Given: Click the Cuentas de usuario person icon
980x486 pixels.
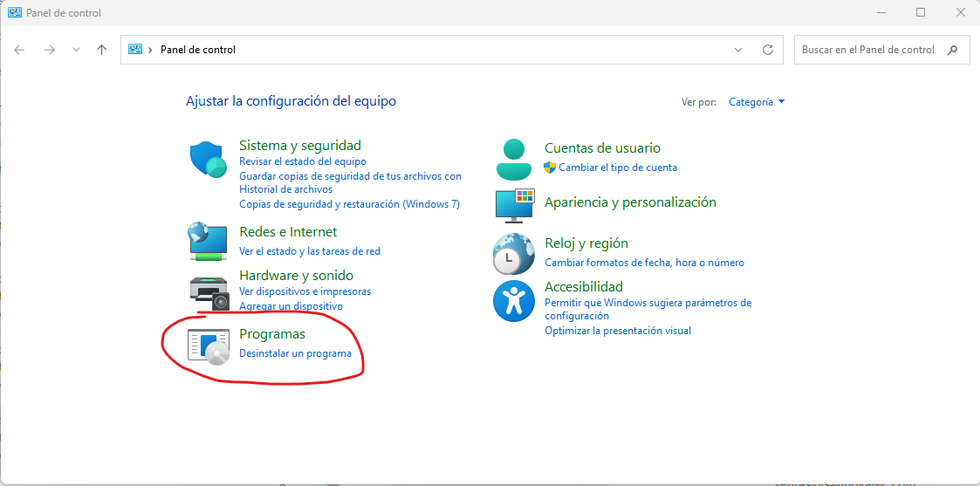Looking at the screenshot, I should 514,160.
